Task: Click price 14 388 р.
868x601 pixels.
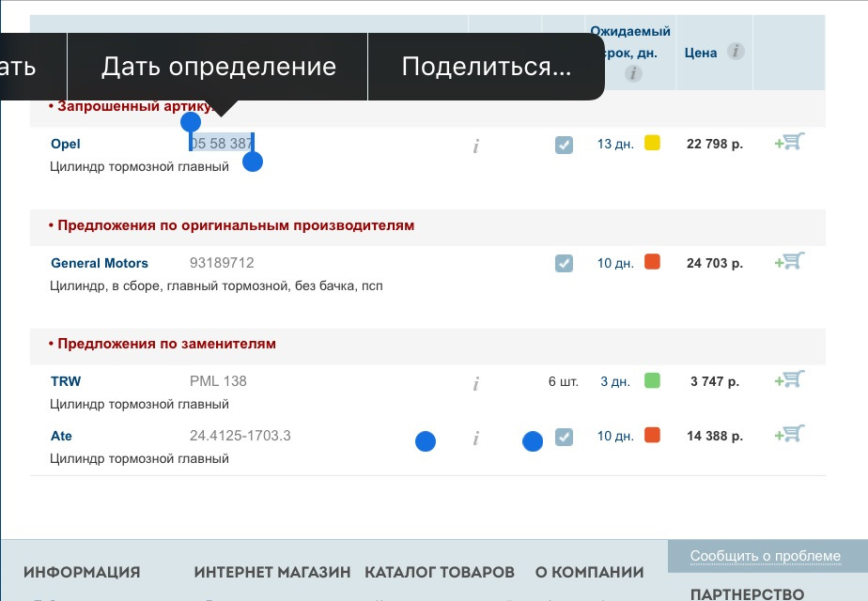Action: [714, 436]
